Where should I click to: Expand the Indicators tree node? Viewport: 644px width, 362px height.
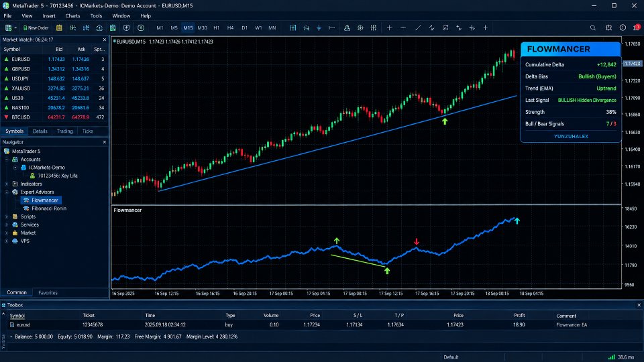[7, 184]
